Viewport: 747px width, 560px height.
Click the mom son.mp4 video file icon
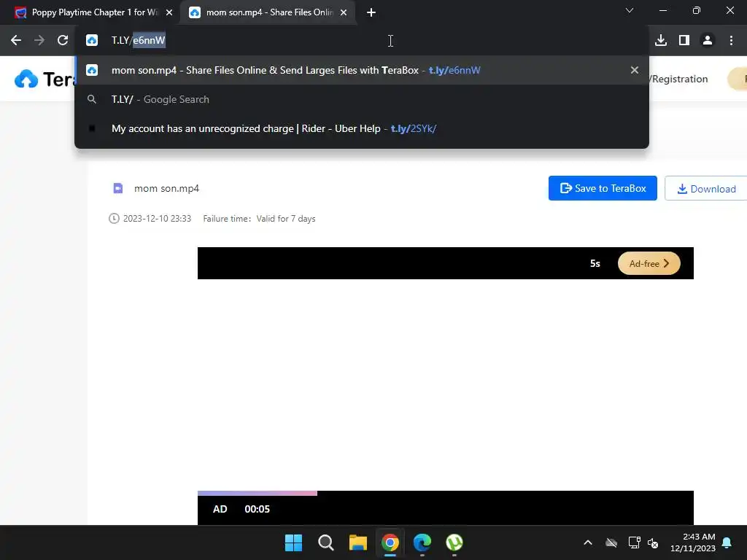[118, 189]
